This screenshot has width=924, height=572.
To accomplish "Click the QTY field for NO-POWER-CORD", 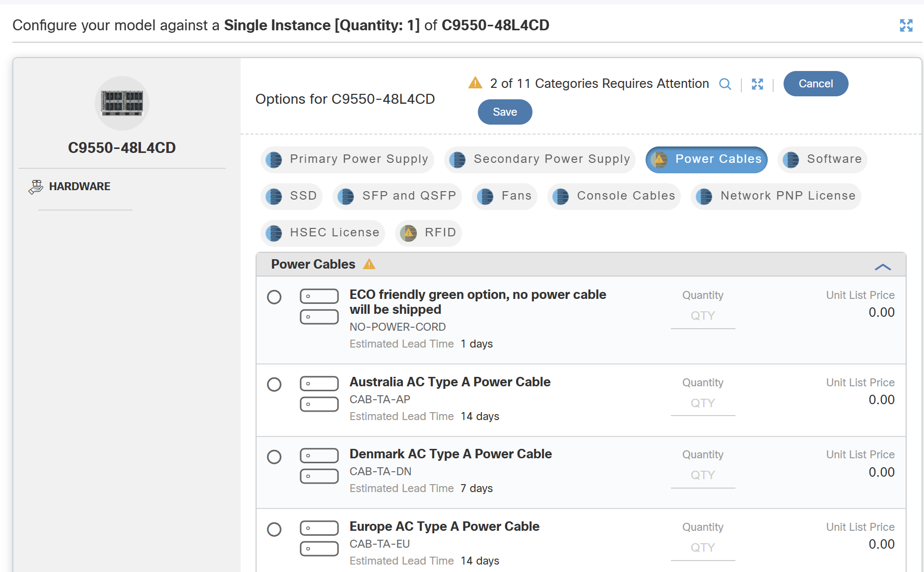I will (703, 316).
